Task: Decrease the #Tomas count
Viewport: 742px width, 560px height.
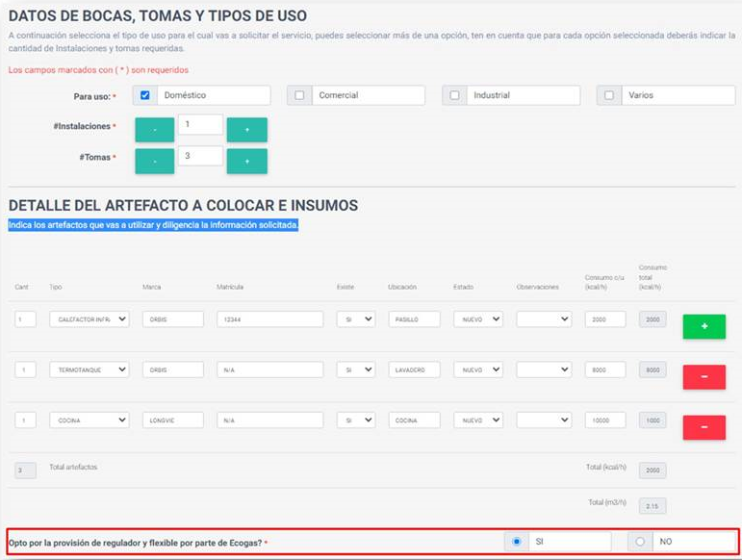Action: (x=154, y=162)
